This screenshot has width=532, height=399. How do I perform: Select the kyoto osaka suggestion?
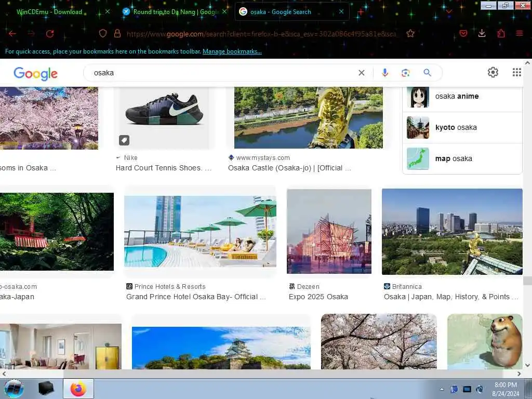coord(462,128)
